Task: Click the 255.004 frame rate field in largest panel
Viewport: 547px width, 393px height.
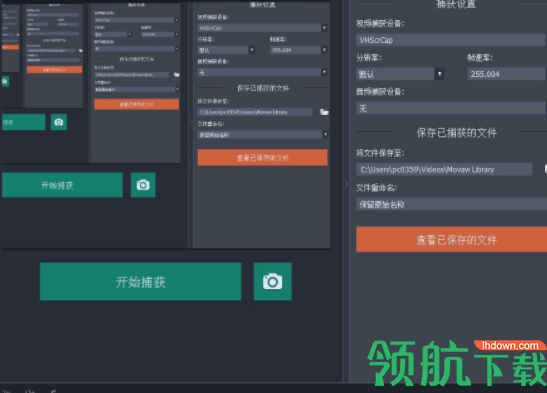Action: [x=507, y=74]
